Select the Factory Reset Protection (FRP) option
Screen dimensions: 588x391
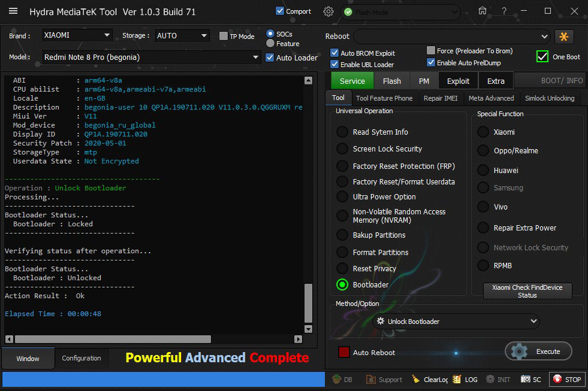point(342,166)
